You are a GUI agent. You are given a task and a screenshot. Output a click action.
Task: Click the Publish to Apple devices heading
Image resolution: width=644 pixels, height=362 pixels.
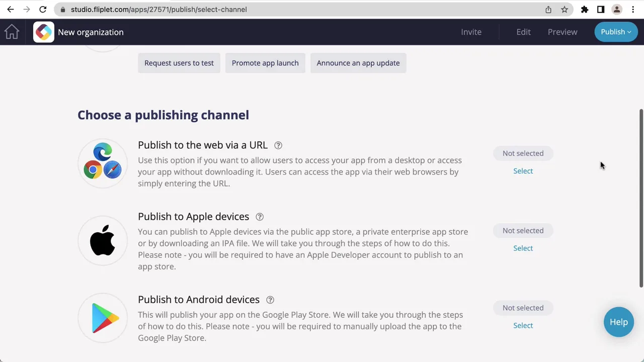pos(193,217)
